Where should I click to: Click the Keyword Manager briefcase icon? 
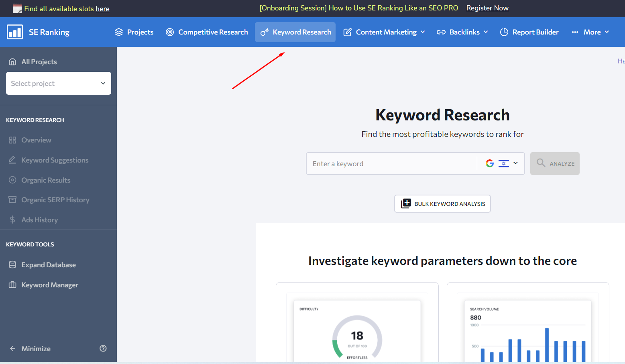(x=12, y=285)
